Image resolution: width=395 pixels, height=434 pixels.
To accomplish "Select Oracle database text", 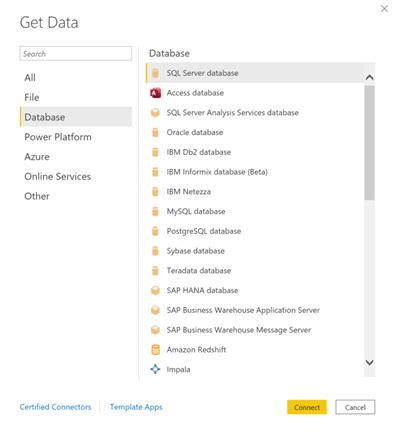I will point(195,132).
